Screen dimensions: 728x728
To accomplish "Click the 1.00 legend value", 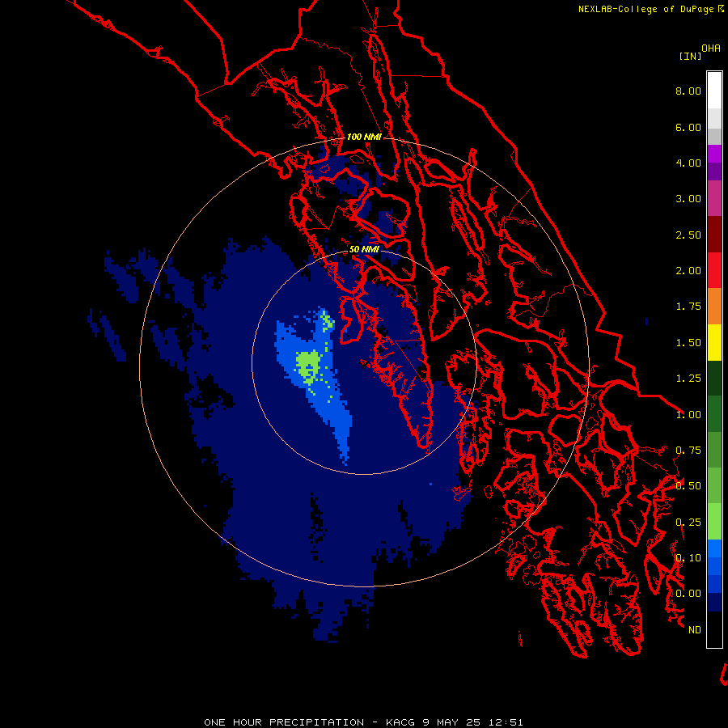I will (688, 415).
